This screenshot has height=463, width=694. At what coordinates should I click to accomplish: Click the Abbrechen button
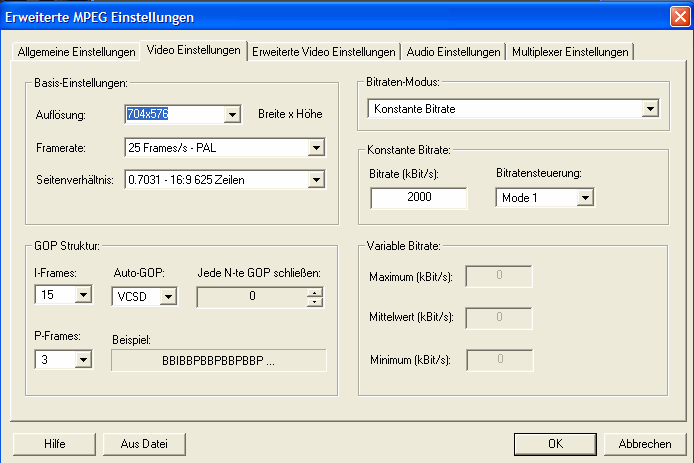pos(644,443)
